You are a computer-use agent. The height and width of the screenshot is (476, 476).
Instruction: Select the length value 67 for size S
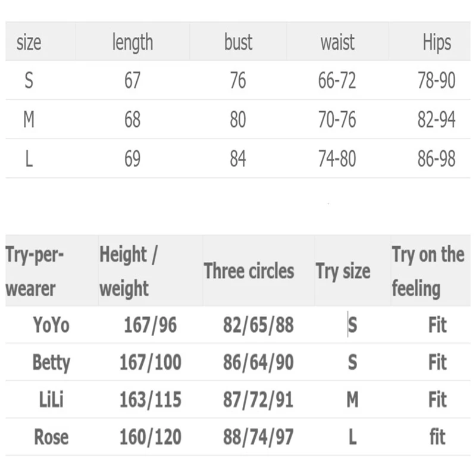click(132, 80)
